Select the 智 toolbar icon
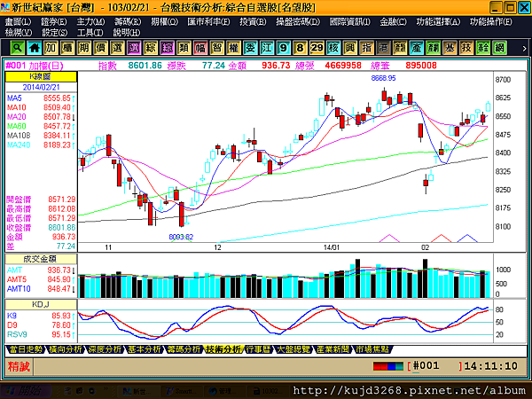 217,48
